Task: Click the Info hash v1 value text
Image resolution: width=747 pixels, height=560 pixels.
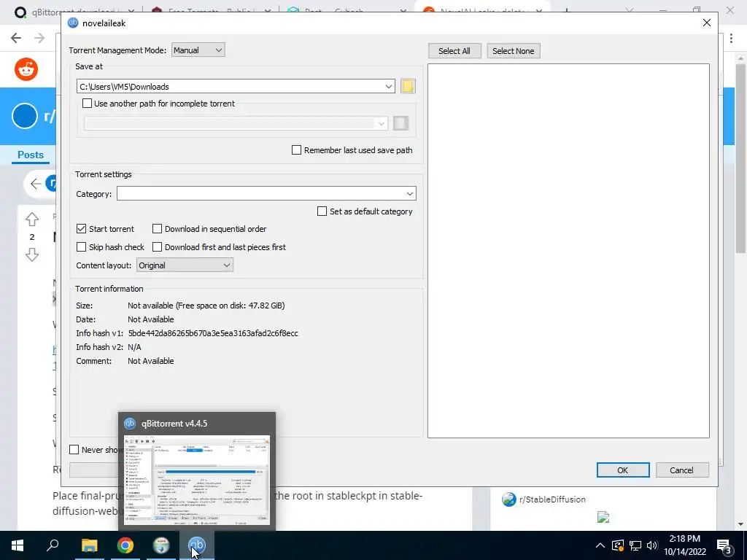Action: click(x=213, y=333)
